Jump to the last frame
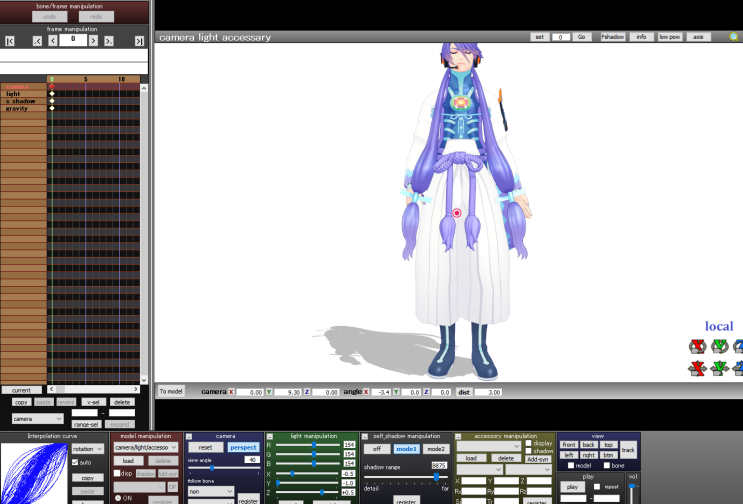Screen dimensions: 743x504 (139, 41)
